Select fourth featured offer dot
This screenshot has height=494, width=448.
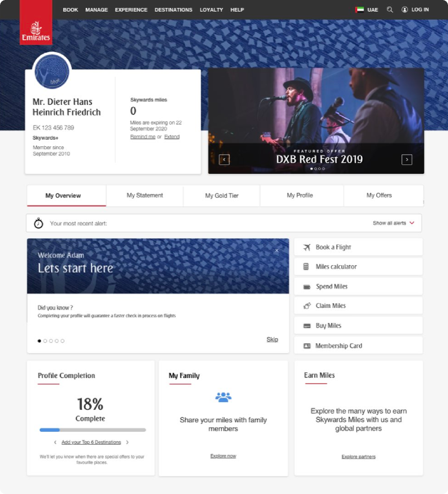[x=323, y=169]
